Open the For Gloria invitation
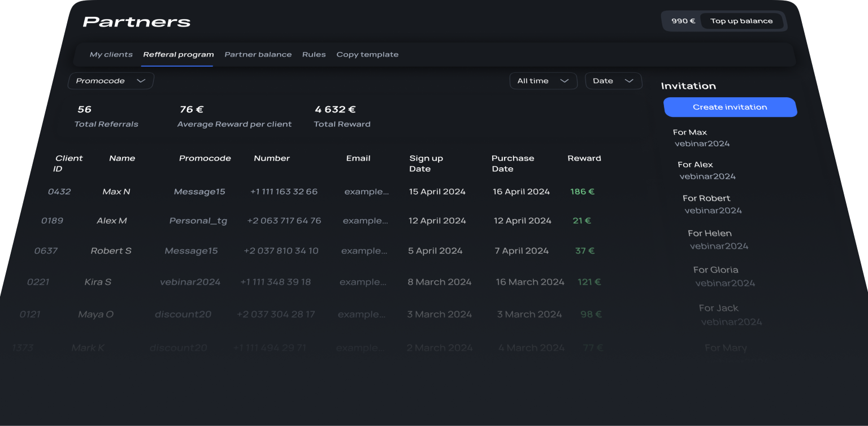The image size is (868, 426). coord(724,276)
